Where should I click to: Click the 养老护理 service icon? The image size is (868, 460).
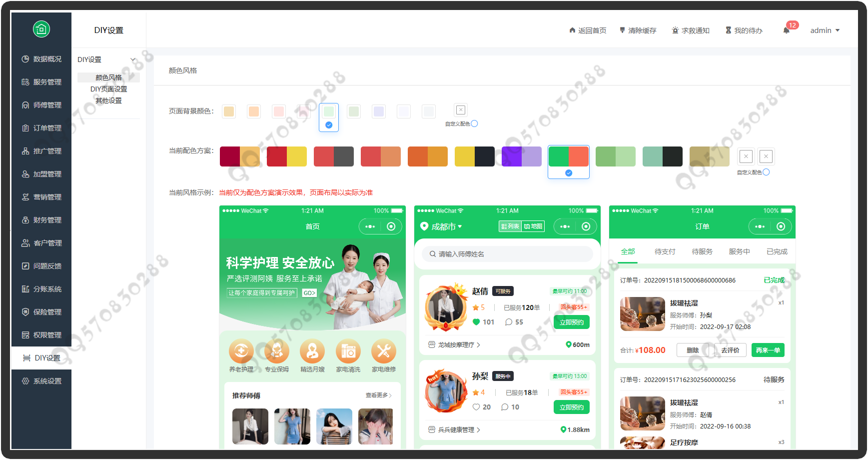point(241,351)
